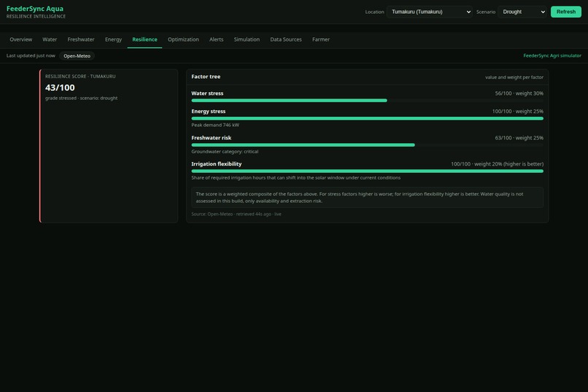Click the 'Factor tree' heading
Image resolution: width=588 pixels, height=392 pixels.
tap(206, 77)
